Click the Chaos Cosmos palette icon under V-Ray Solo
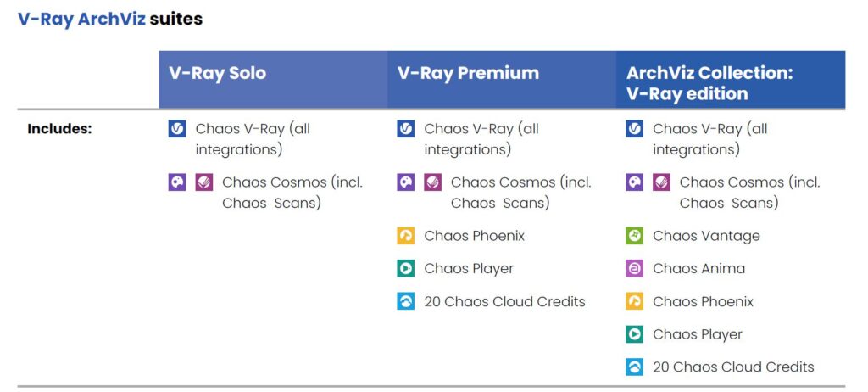Image resolution: width=868 pixels, height=392 pixels. [177, 182]
